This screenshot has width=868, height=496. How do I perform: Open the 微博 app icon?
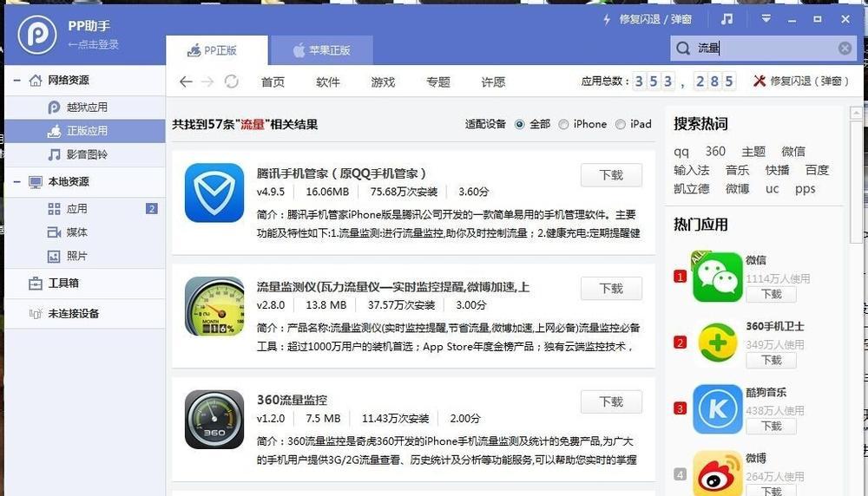point(718,473)
